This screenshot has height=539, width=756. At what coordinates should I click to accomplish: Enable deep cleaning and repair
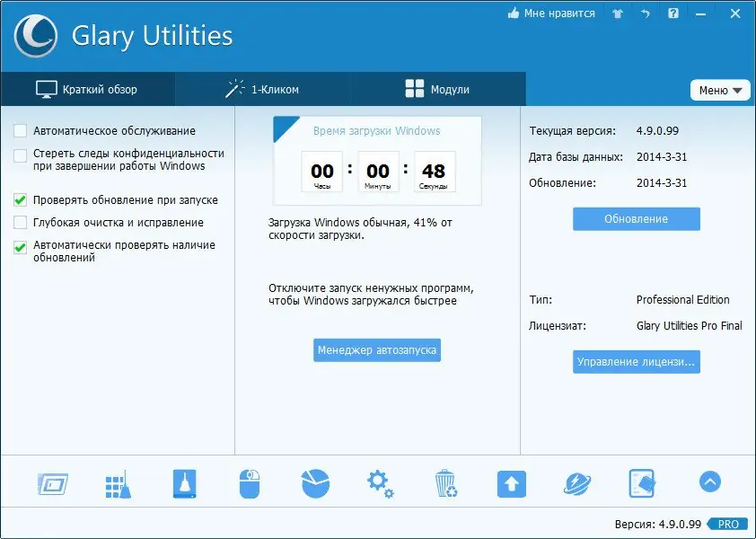tap(20, 222)
